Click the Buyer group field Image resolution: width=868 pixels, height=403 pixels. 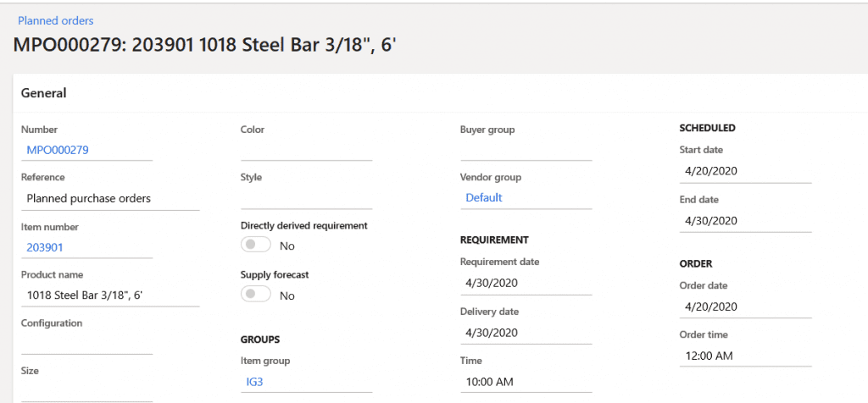[x=526, y=150]
